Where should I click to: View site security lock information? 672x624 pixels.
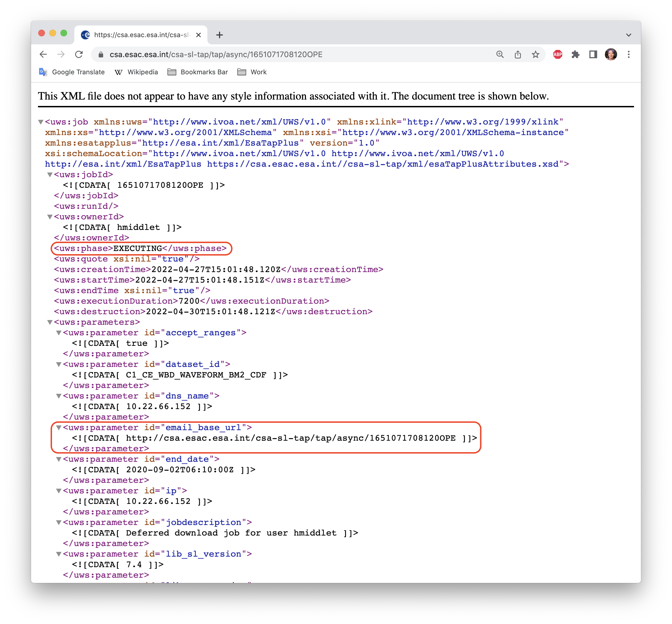101,54
